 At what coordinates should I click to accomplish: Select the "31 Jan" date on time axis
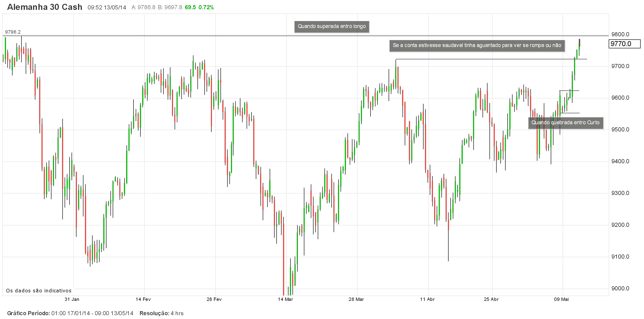72,299
